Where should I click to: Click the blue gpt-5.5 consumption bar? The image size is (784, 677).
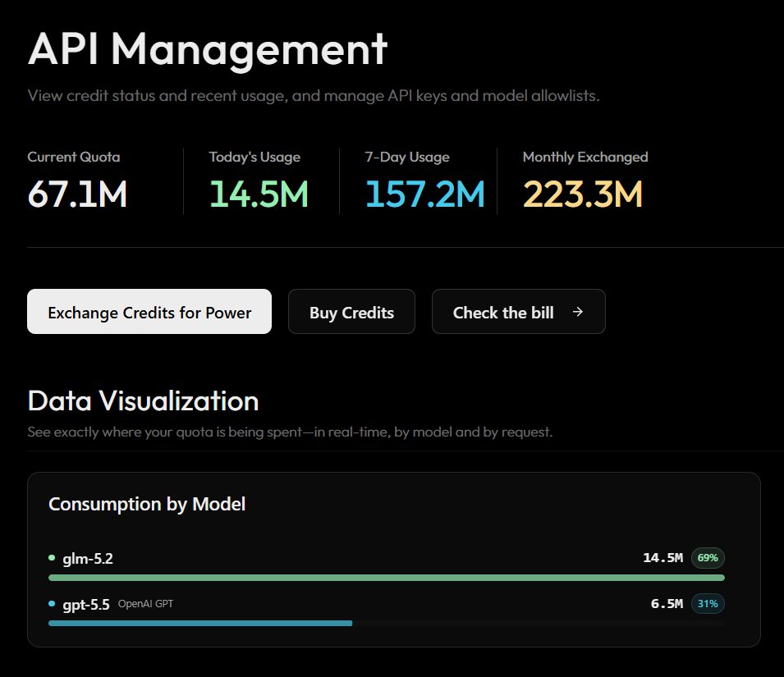(x=200, y=623)
